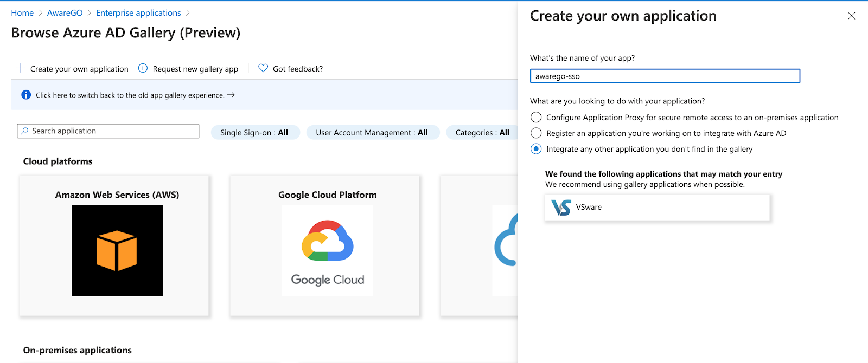Click the blue info icon in the banner
868x363 pixels.
click(x=26, y=95)
